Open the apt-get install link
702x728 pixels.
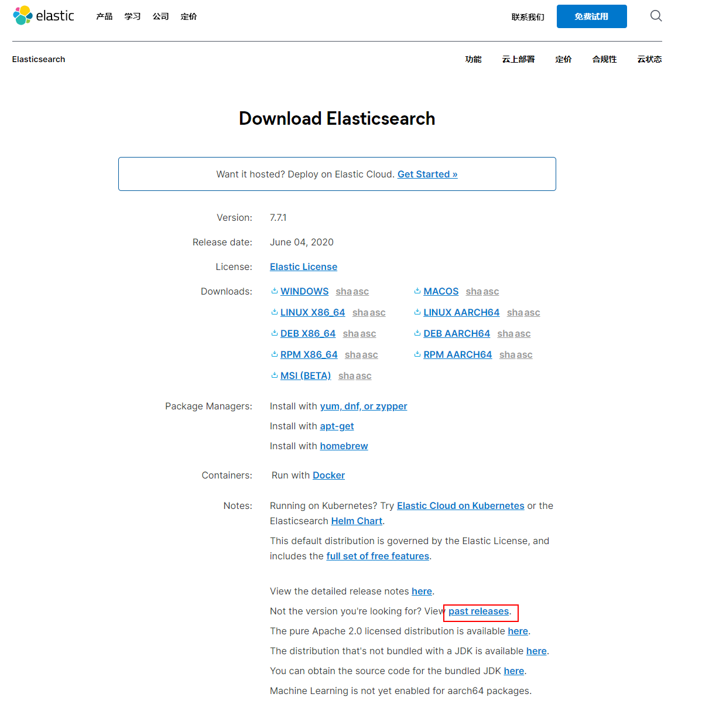[337, 426]
